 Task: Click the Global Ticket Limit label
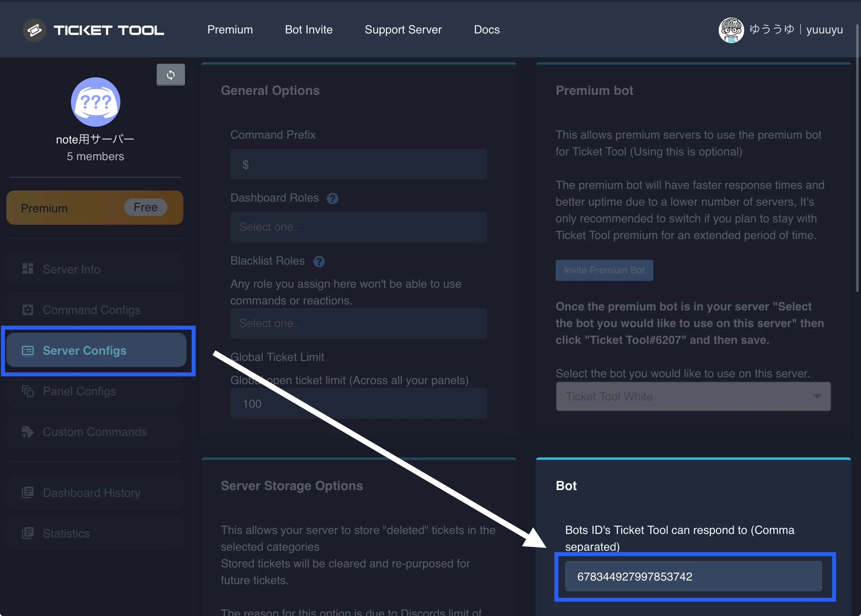click(x=277, y=357)
